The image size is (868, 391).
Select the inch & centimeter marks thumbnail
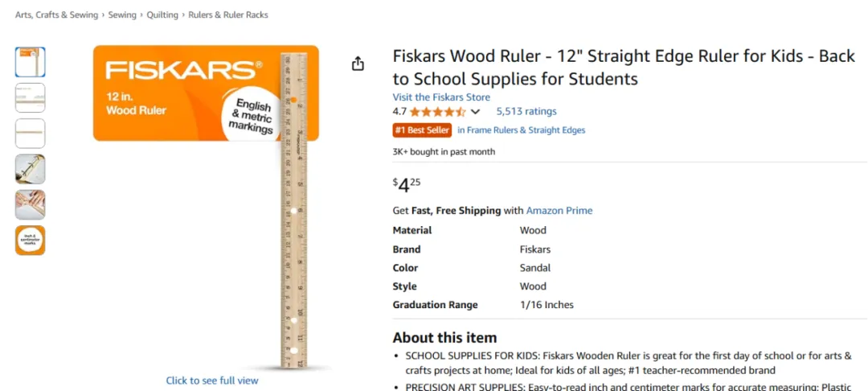click(31, 241)
